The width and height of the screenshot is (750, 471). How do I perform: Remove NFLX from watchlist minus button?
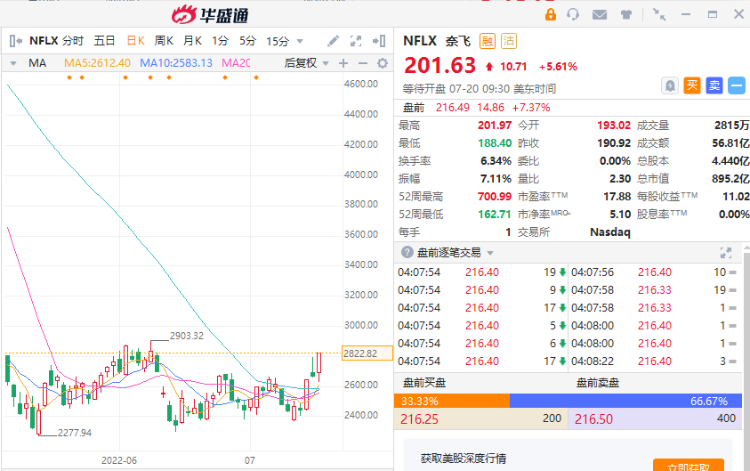click(737, 86)
